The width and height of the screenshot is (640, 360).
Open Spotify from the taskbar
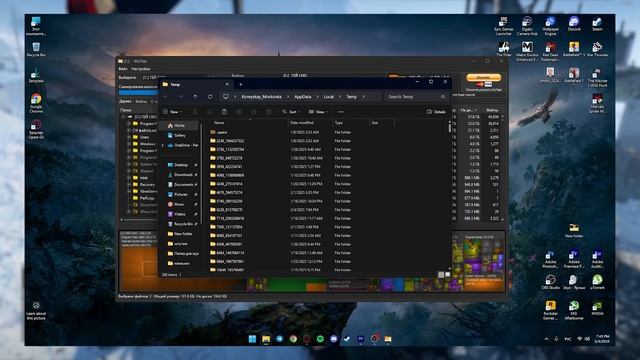320,339
